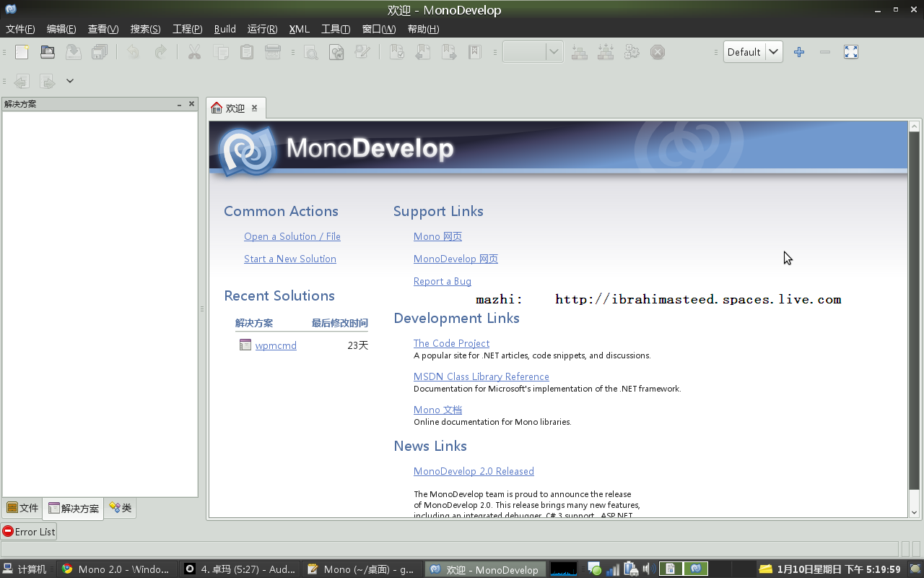This screenshot has width=924, height=578.
Task: Click the Previous Bookmark toolbar icon
Action: pyautogui.click(x=423, y=52)
